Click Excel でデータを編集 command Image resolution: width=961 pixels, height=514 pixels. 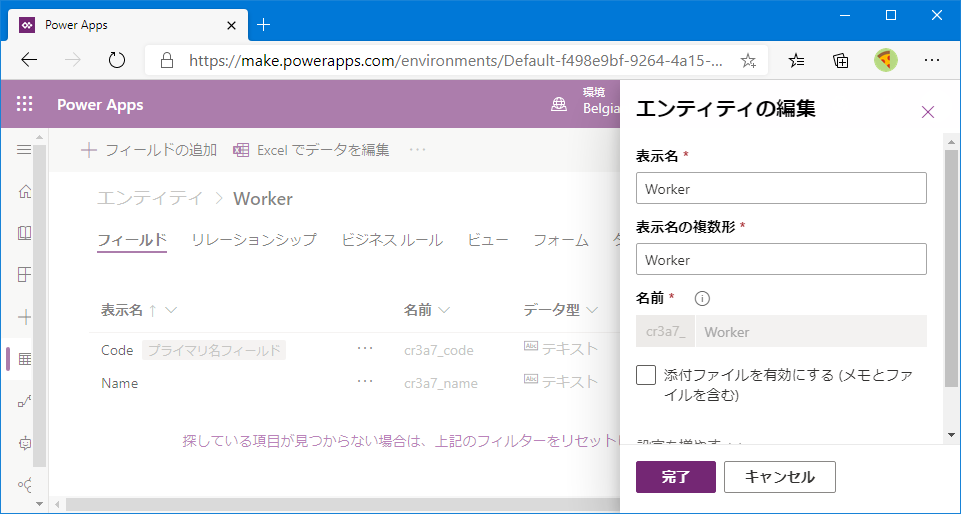tap(311, 150)
